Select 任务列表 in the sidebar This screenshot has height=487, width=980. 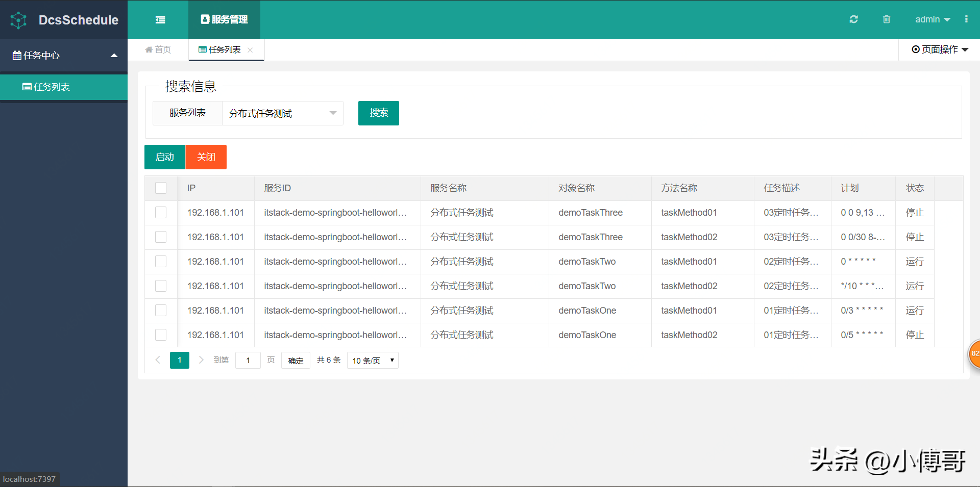64,87
